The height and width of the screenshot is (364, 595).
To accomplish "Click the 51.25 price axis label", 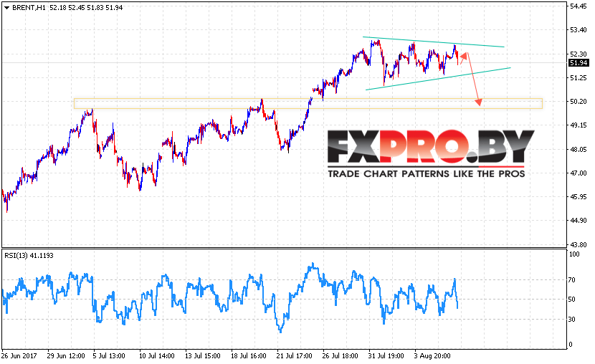I will click(578, 77).
